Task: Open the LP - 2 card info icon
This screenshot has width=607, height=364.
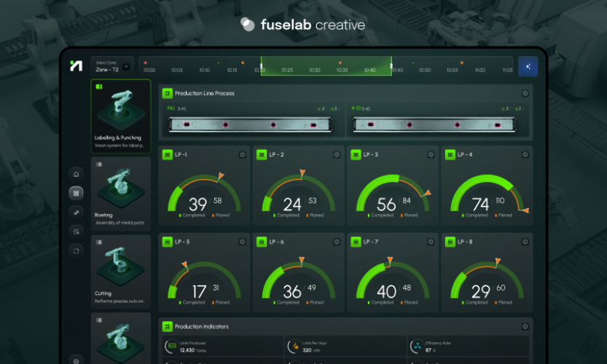Action: 337,155
